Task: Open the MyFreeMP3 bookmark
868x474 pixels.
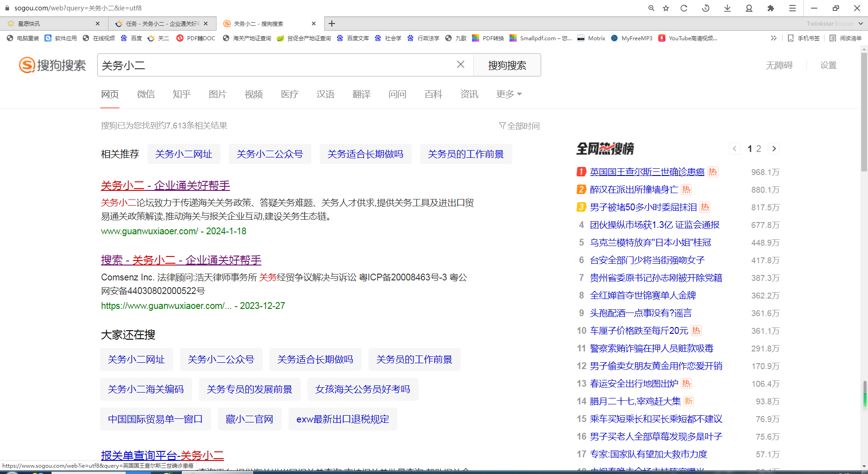Action: 632,38
